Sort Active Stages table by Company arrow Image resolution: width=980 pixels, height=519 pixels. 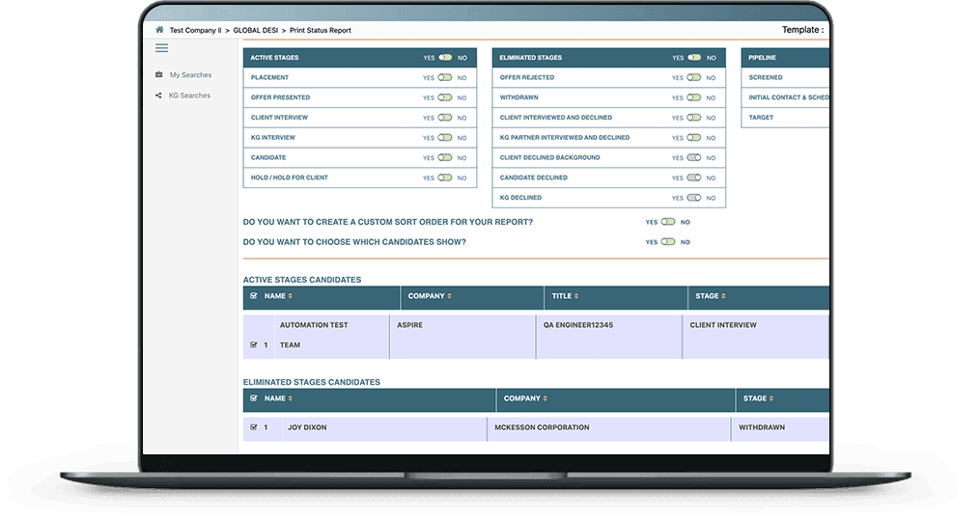(x=449, y=296)
